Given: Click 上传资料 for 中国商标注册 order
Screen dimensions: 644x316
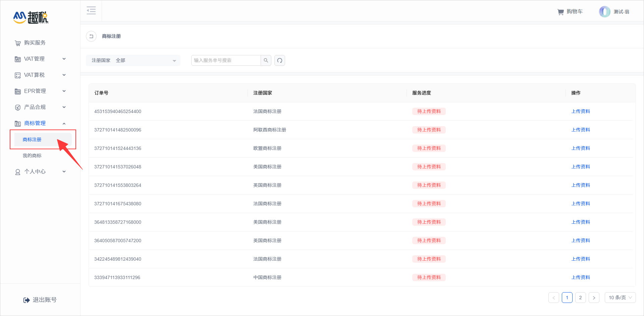Looking at the screenshot, I should pyautogui.click(x=581, y=277).
